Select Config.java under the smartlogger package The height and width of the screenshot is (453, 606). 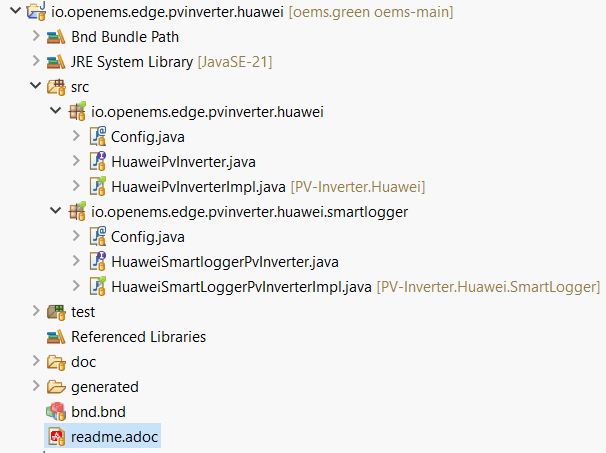tap(148, 236)
